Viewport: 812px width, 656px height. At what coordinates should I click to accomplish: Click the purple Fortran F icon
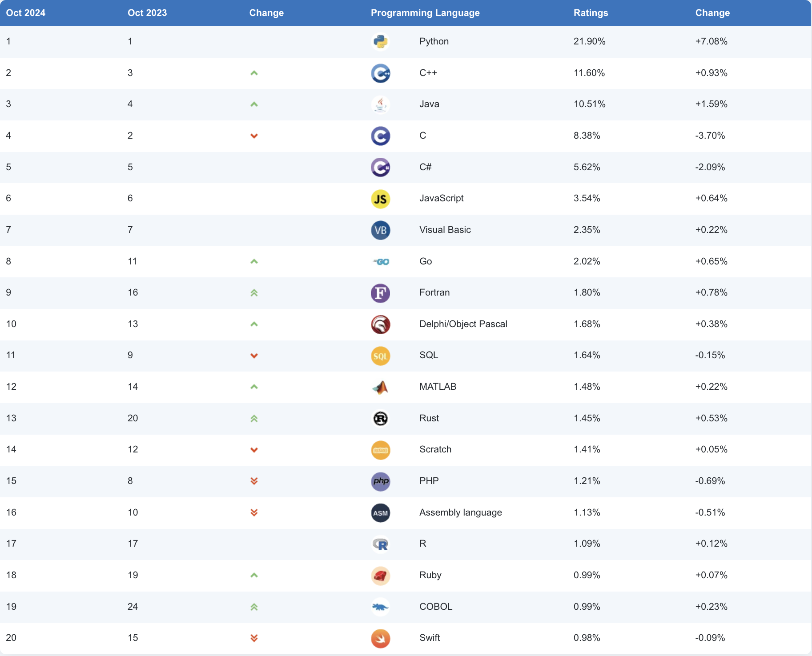click(380, 293)
